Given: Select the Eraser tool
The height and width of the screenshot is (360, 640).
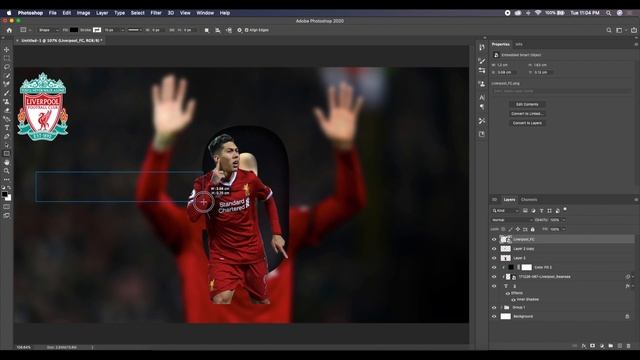Looking at the screenshot, I should [7, 110].
